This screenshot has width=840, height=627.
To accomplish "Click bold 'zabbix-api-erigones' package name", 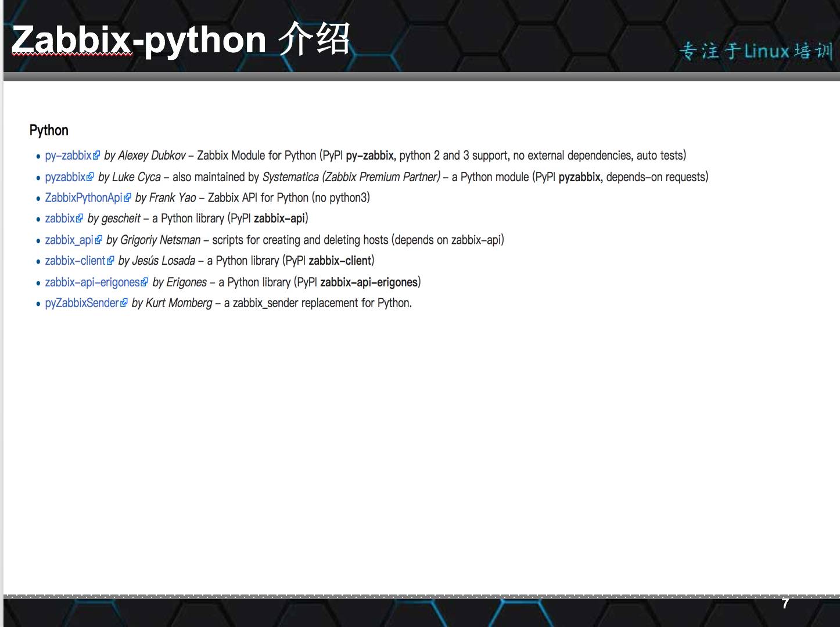I will 369,282.
